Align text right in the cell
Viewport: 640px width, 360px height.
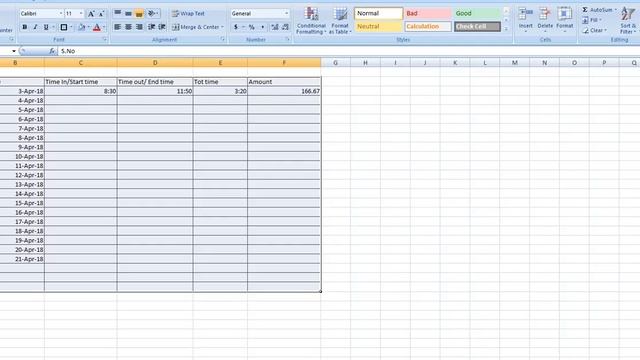pos(139,27)
